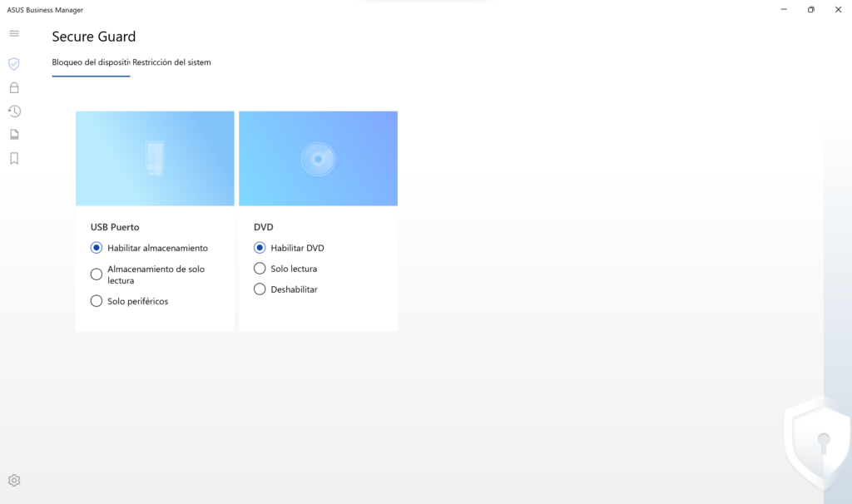The width and height of the screenshot is (852, 504).
Task: Select the Secure Guard shield sidebar icon
Action: pyautogui.click(x=14, y=64)
